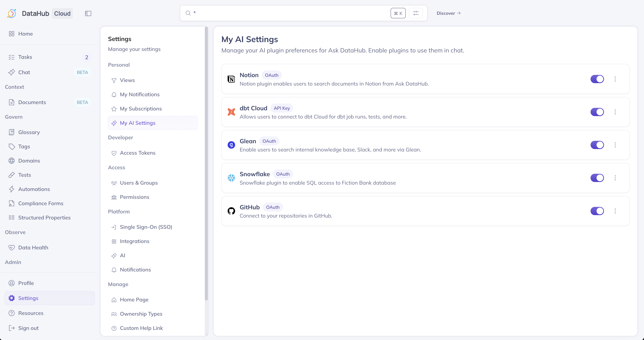This screenshot has width=644, height=340.
Task: Click the Glean plugin logo icon
Action: [x=231, y=145]
